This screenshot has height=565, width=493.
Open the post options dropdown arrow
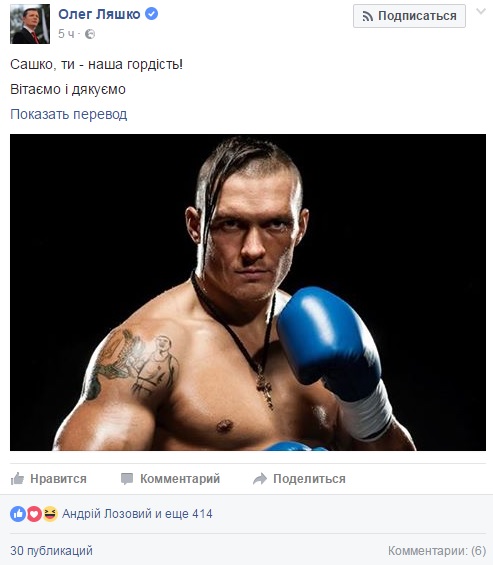pos(481,12)
